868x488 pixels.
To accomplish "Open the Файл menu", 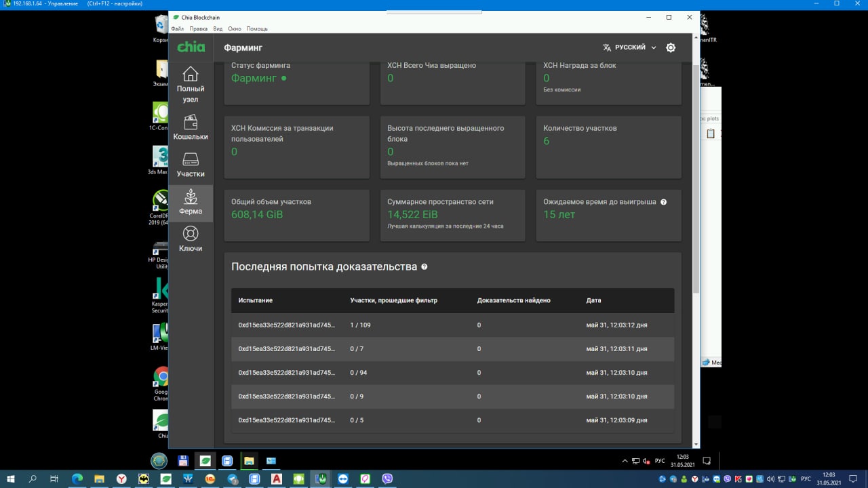I will [177, 28].
